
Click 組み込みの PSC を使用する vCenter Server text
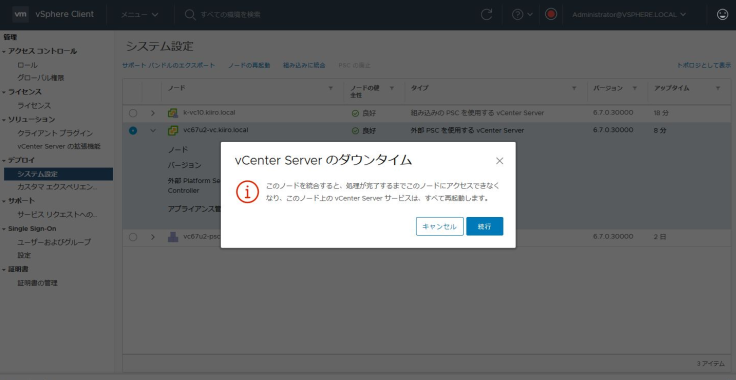coord(477,113)
